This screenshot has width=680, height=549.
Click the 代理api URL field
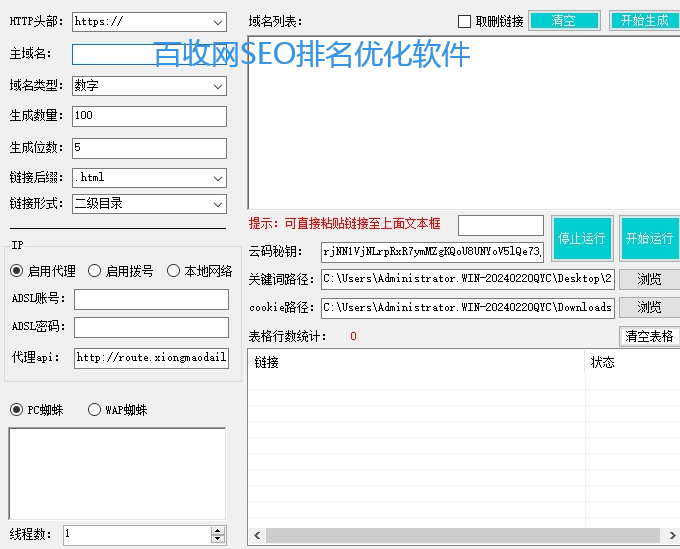click(x=151, y=358)
